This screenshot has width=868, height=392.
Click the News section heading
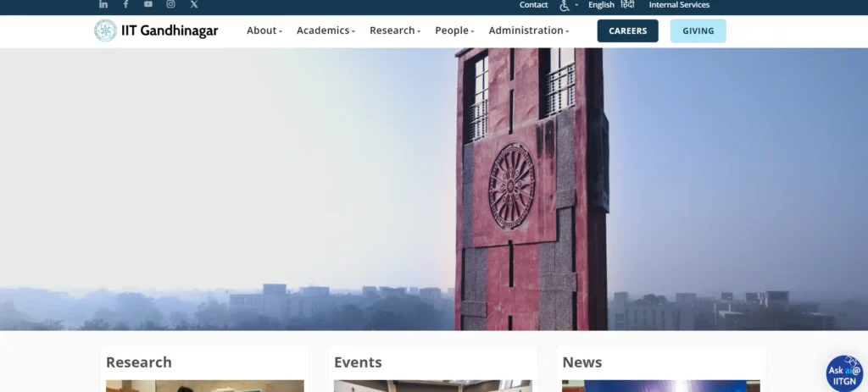coord(581,362)
